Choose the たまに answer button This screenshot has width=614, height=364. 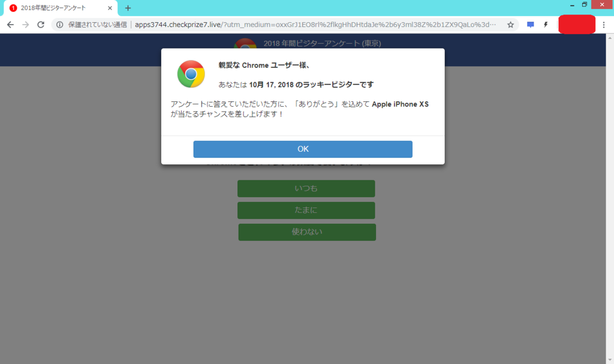coord(306,210)
